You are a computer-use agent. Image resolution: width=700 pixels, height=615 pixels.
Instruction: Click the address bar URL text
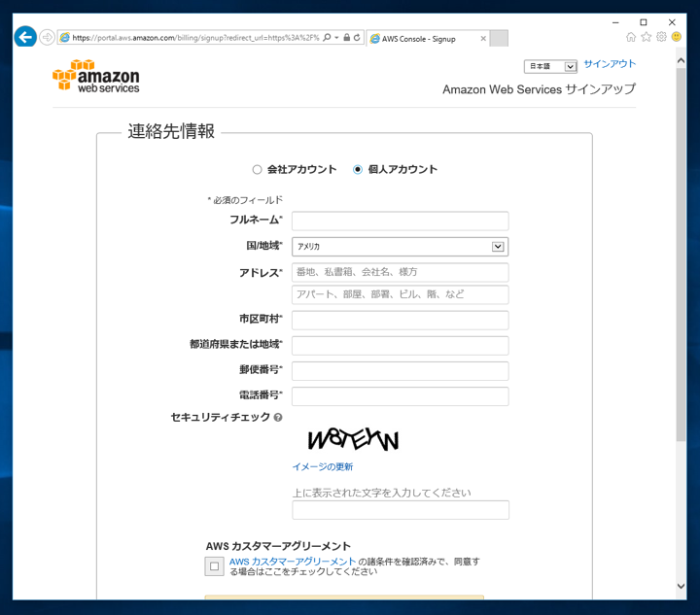195,38
